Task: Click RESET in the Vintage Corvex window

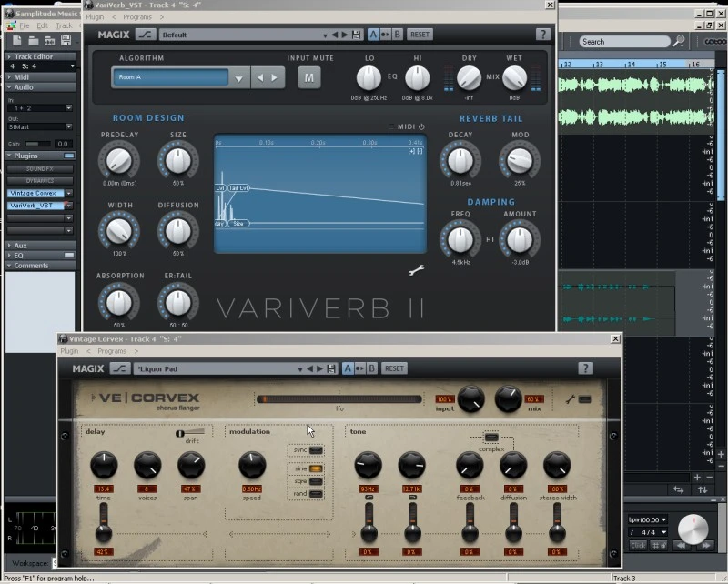Action: coord(394,368)
